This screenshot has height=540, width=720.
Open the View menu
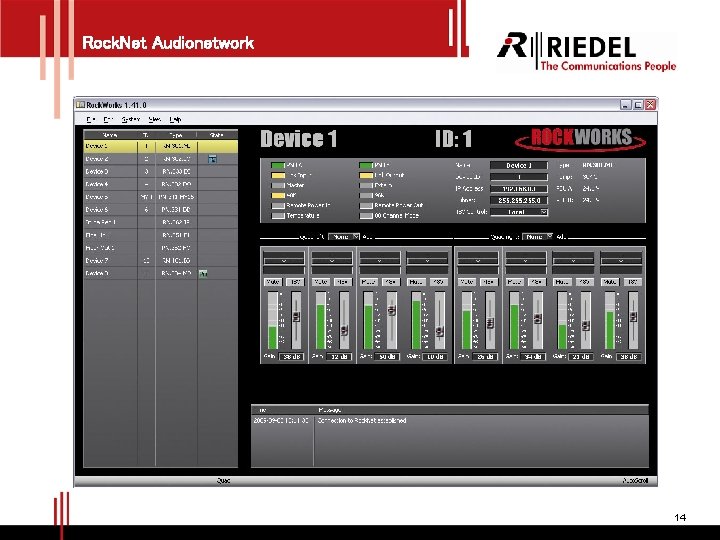(155, 119)
